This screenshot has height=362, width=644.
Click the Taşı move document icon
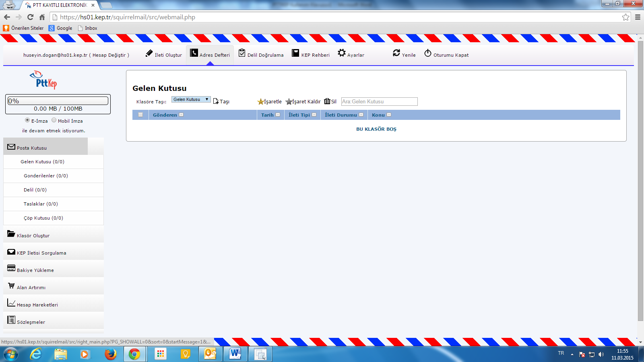point(216,101)
